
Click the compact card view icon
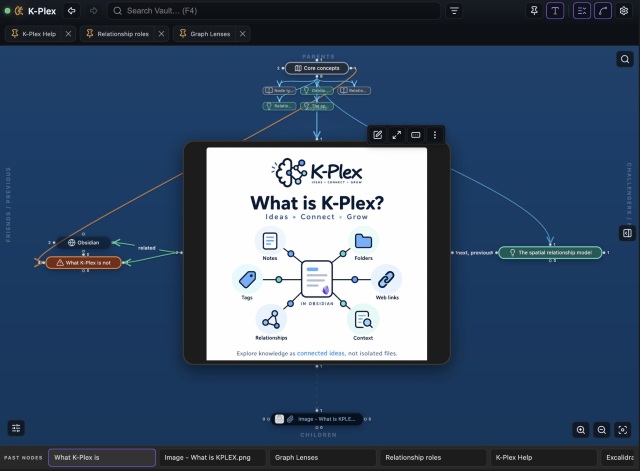tap(416, 135)
